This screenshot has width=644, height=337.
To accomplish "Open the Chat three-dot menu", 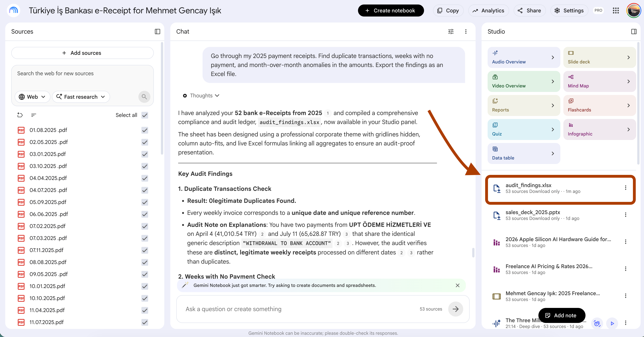I will point(466,32).
